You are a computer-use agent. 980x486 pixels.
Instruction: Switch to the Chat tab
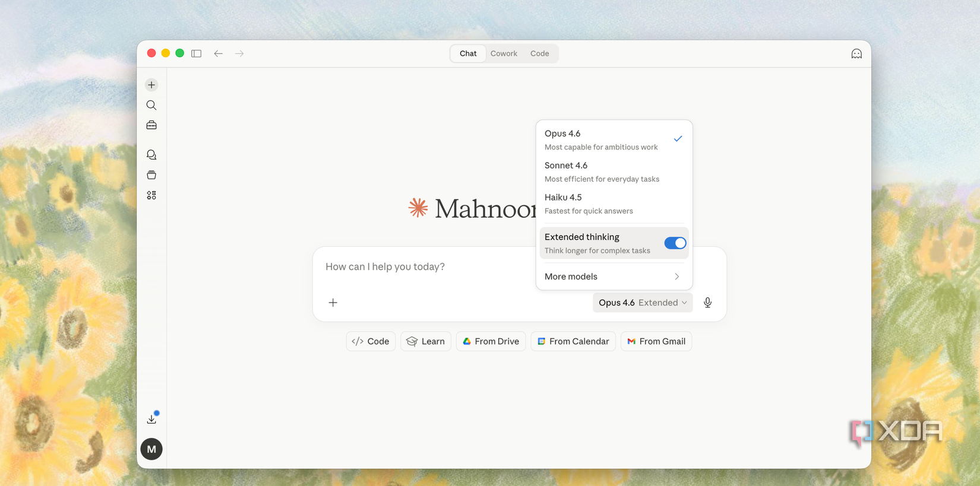coord(468,53)
